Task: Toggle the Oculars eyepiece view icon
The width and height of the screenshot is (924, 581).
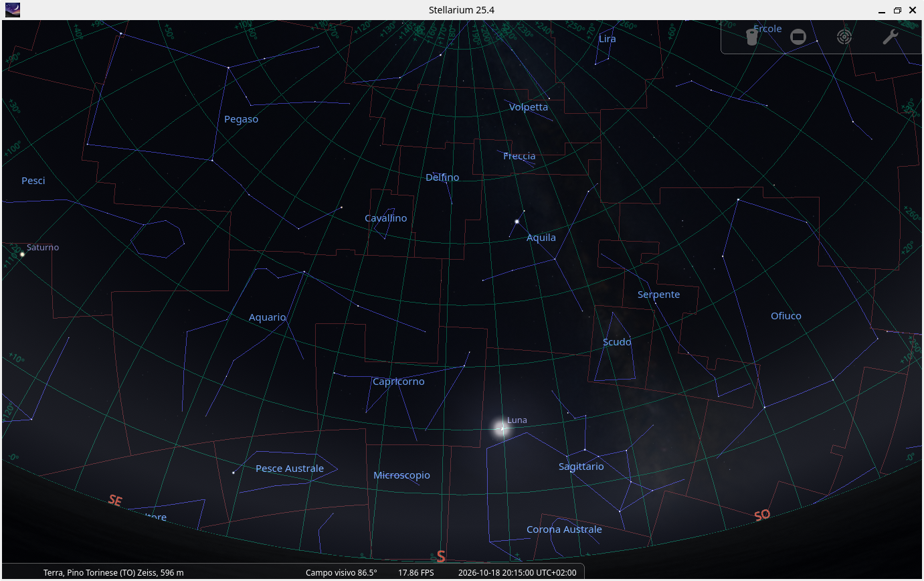Action: pos(751,37)
